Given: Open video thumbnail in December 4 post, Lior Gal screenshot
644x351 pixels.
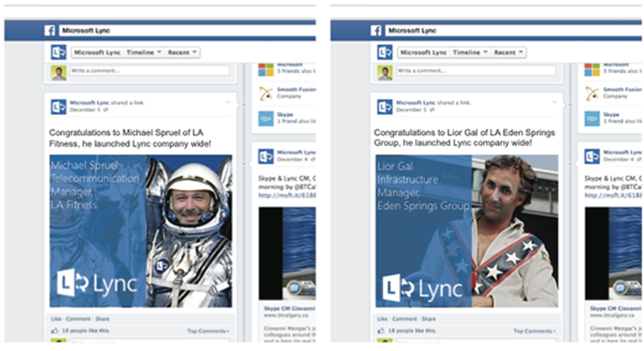Looking at the screenshot, I should point(613,253).
